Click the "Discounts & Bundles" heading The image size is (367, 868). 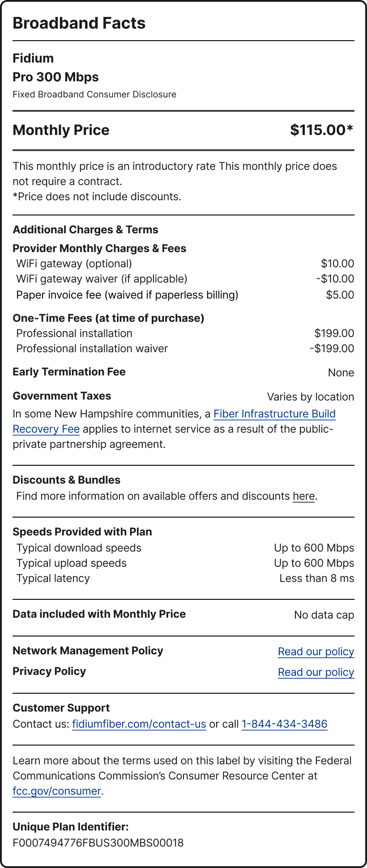[x=66, y=480]
